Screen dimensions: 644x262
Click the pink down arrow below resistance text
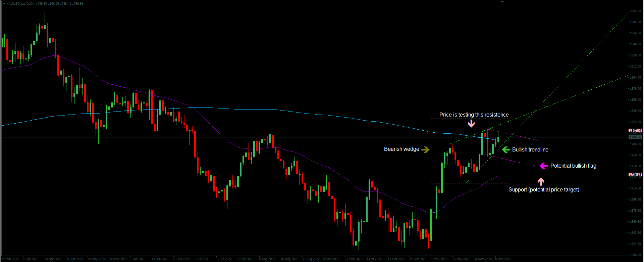(471, 124)
